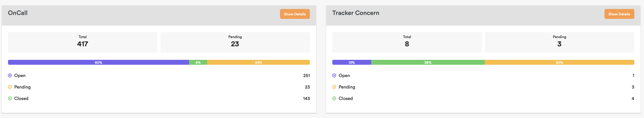
Task: Click the 60% purple segment in OnCall bar
Action: point(98,62)
